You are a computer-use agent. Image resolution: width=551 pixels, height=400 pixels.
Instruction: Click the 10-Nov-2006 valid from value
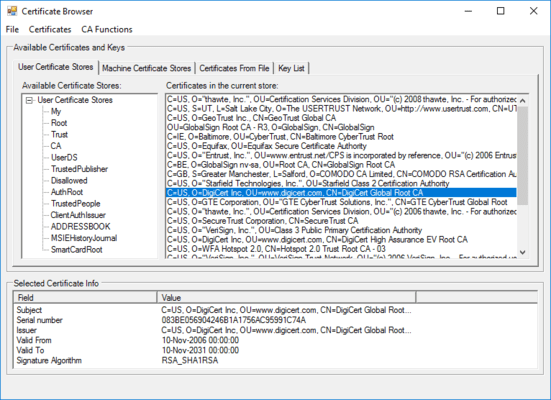[x=200, y=340]
